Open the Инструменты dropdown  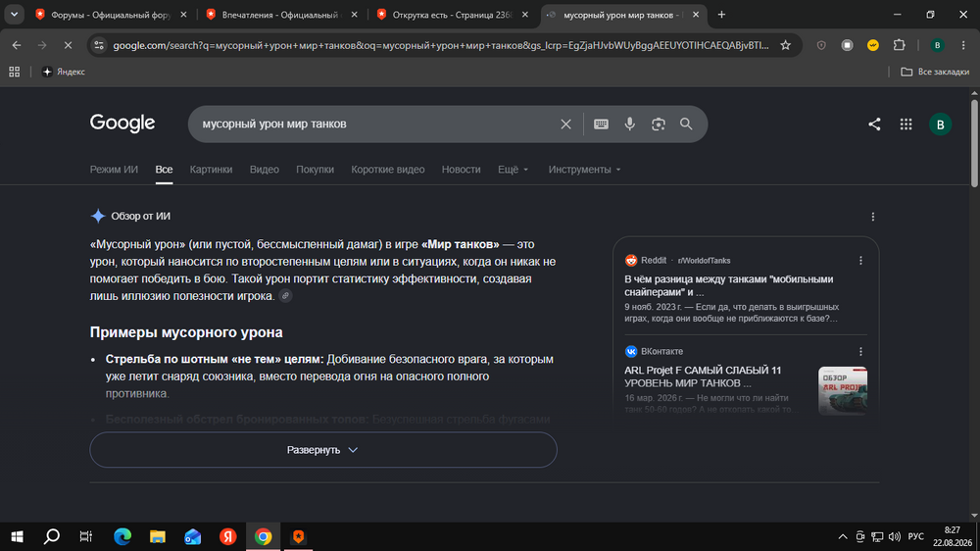click(x=584, y=170)
